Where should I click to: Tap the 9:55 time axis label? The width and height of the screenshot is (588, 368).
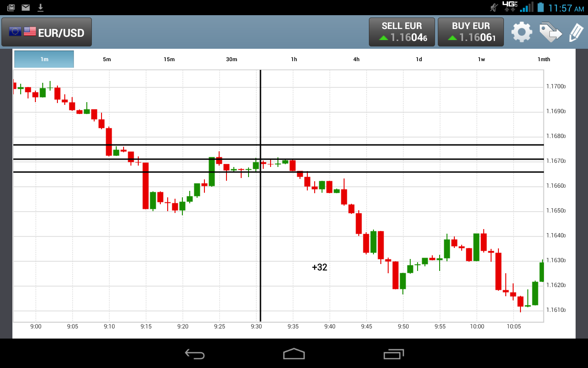440,327
